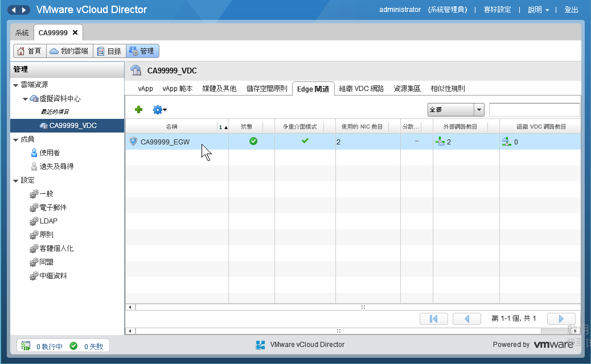Click the 遺失及尋得 icon in sidebar
Image resolution: width=591 pixels, height=364 pixels.
[x=34, y=166]
